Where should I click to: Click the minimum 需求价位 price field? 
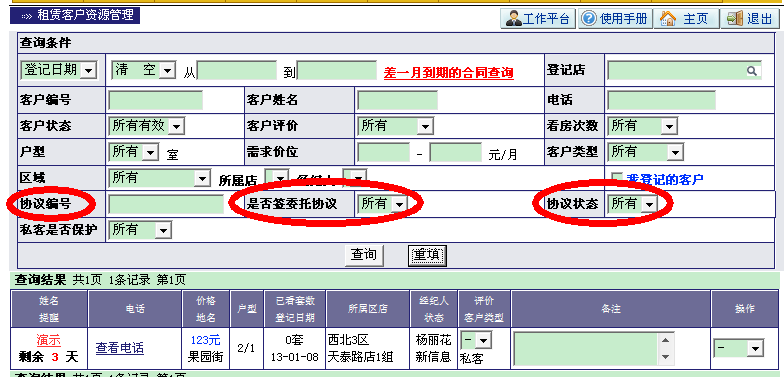384,152
